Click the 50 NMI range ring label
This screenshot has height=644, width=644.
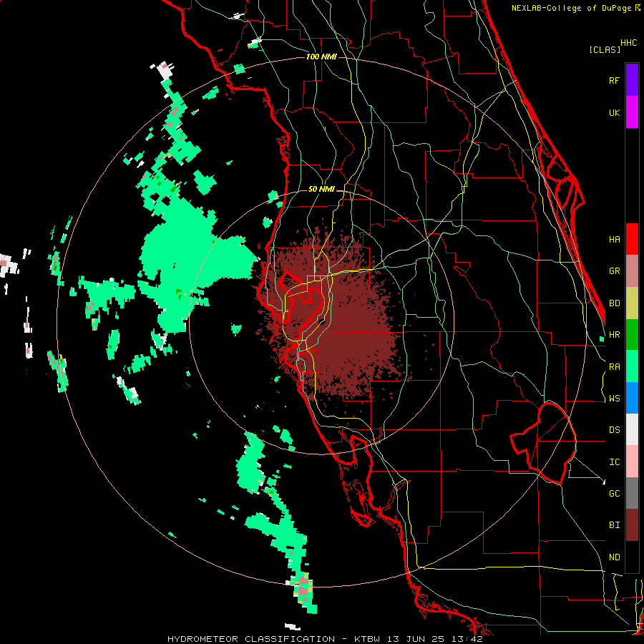coord(321,190)
